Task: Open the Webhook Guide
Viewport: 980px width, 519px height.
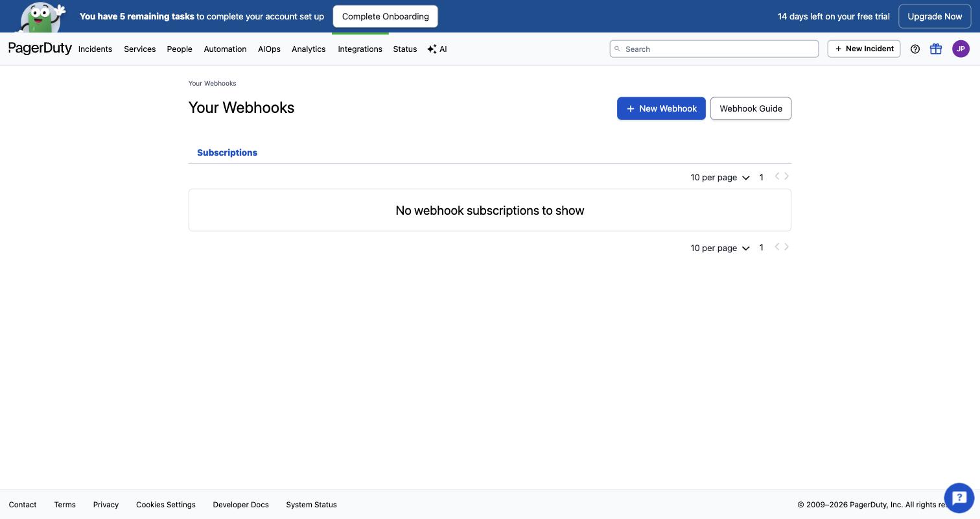Action: [751, 108]
